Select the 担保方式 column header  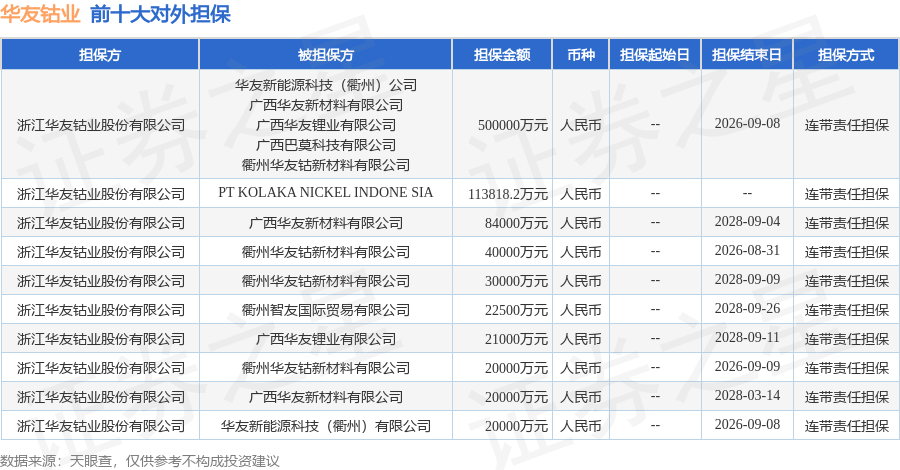(846, 55)
